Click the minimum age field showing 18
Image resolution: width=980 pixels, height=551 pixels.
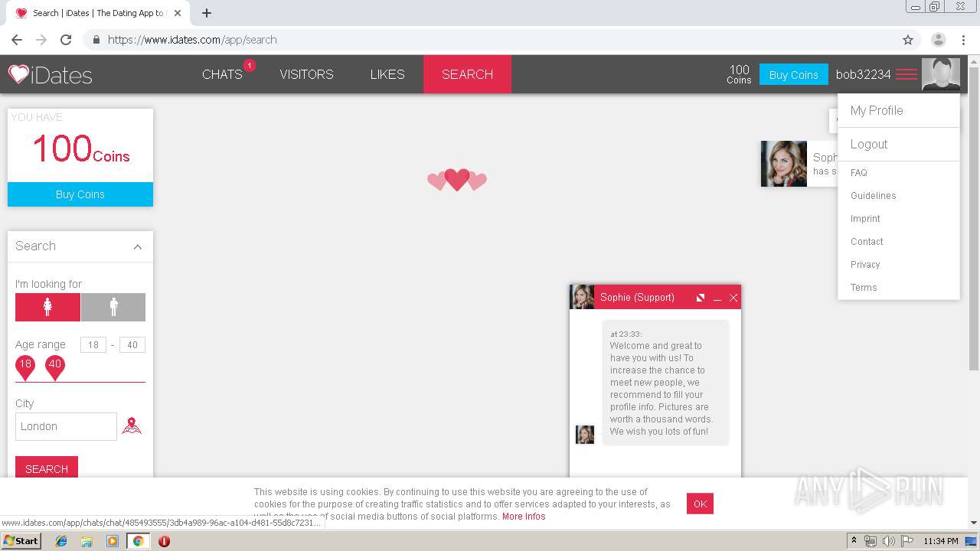click(x=93, y=345)
